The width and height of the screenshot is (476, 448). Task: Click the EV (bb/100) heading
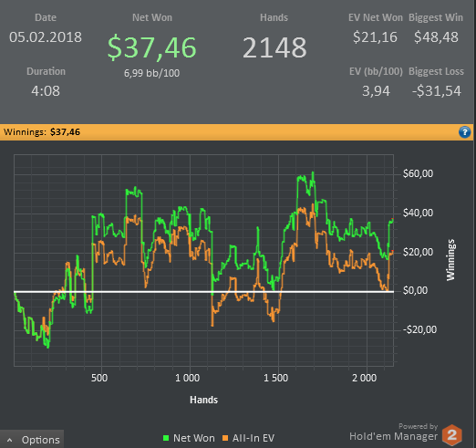(x=376, y=71)
